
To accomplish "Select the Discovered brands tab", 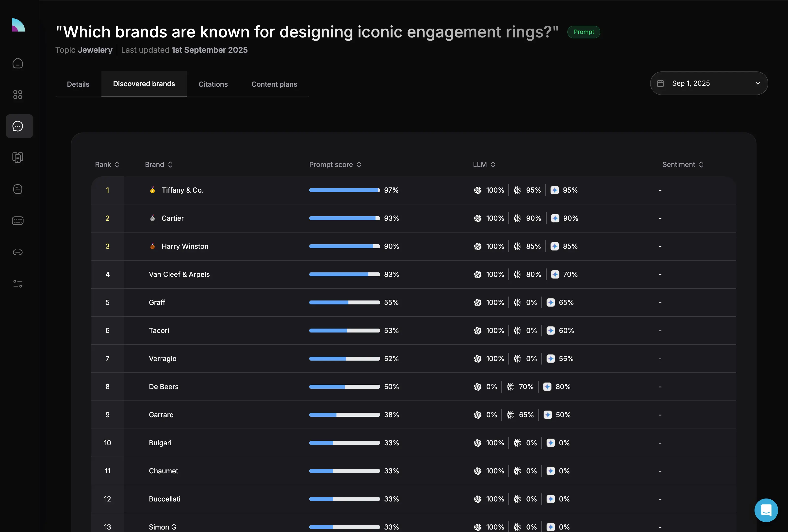I will pos(144,84).
